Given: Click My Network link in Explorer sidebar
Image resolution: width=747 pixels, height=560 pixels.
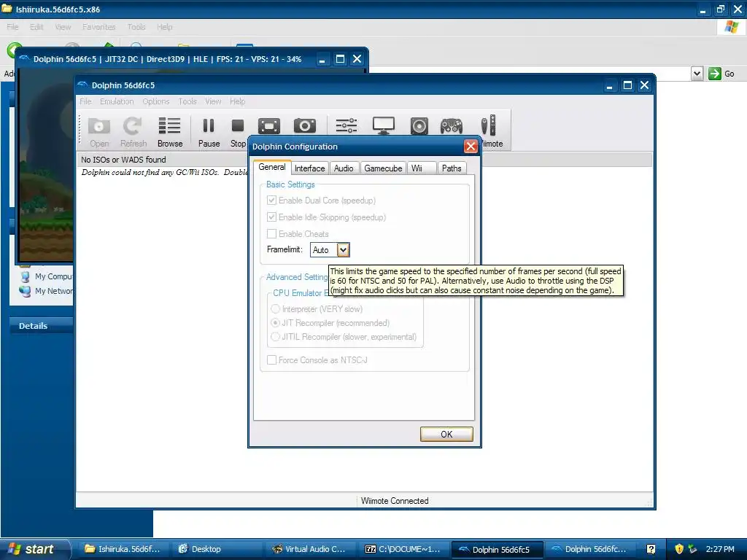Looking at the screenshot, I should pos(47,291).
